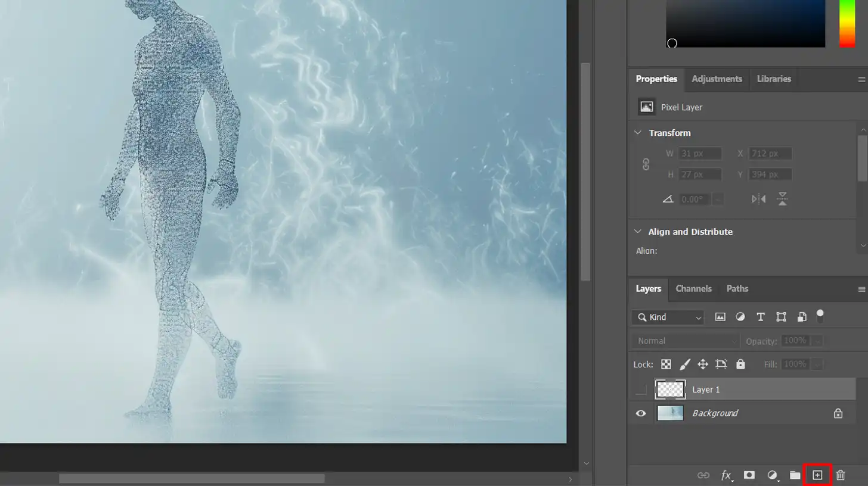This screenshot has height=486, width=868.
Task: Filter layers by smart object icon
Action: (x=802, y=317)
